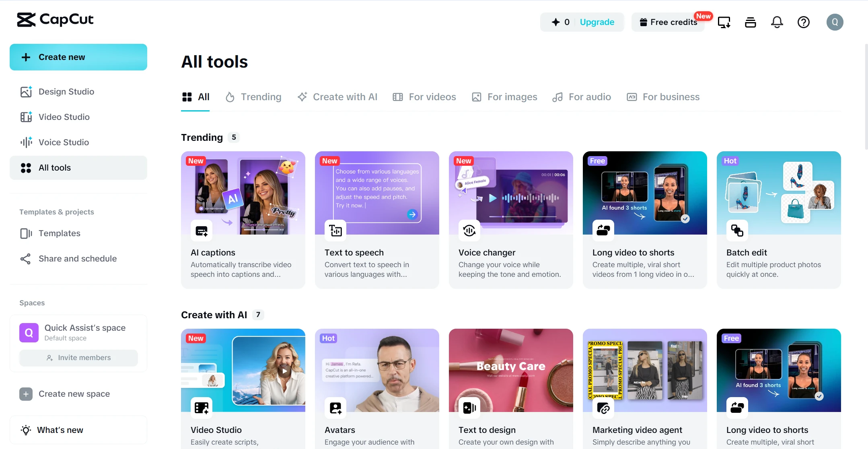The height and width of the screenshot is (449, 868).
Task: Click the Upgrade link
Action: (x=597, y=22)
